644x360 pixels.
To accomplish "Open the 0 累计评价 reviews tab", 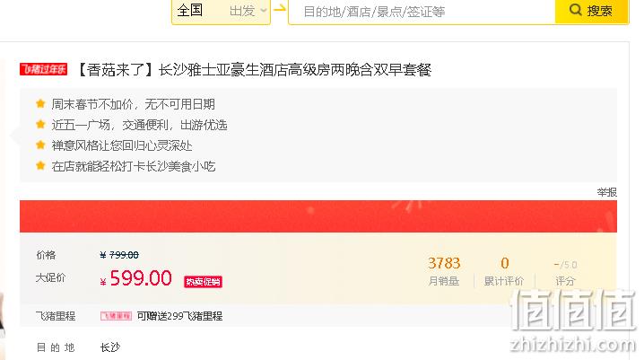I will 504,271.
